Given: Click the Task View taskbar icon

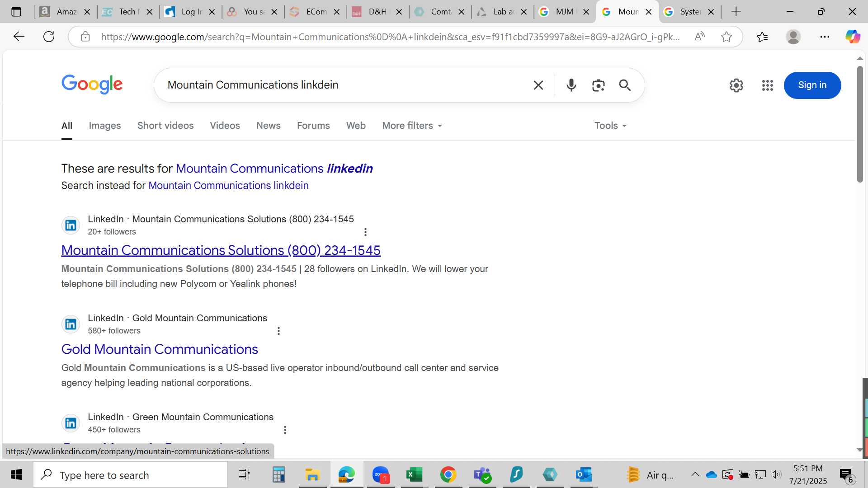Looking at the screenshot, I should pyautogui.click(x=244, y=474).
